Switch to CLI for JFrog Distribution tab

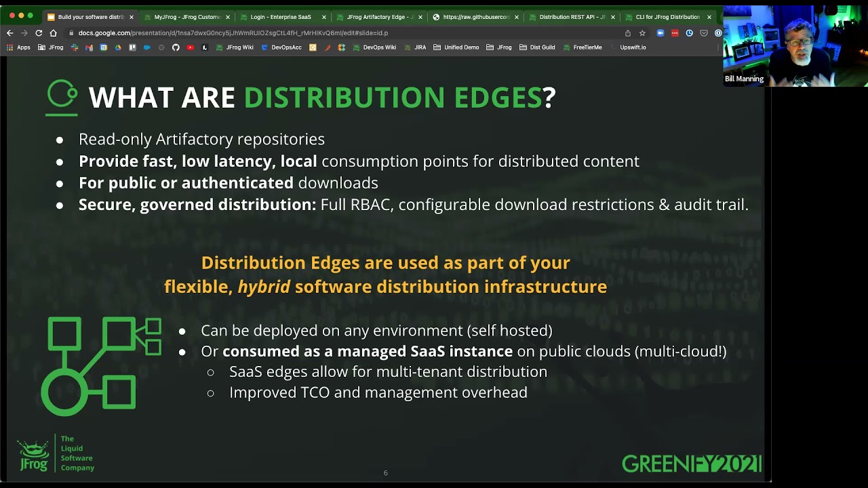(x=668, y=17)
